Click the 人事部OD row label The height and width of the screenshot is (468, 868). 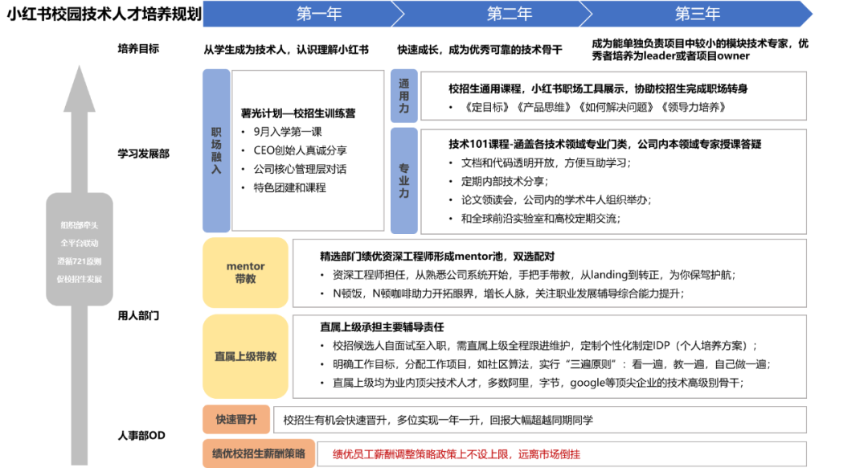(141, 435)
